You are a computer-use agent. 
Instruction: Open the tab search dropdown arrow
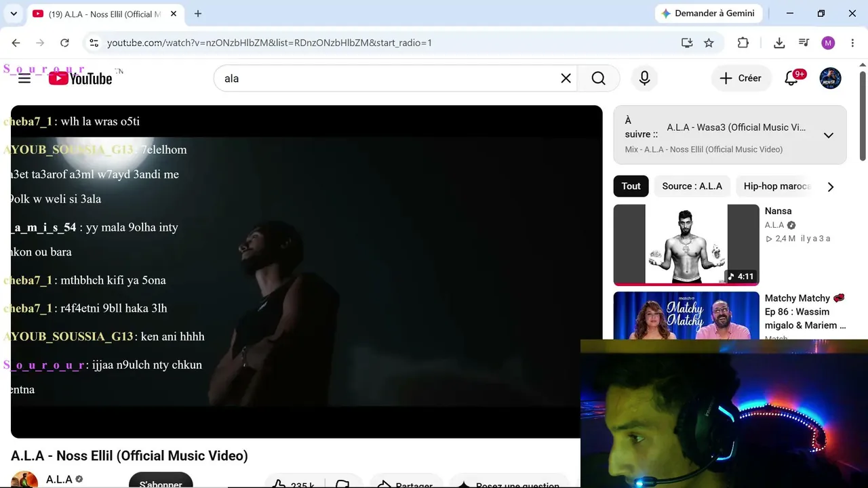click(14, 14)
